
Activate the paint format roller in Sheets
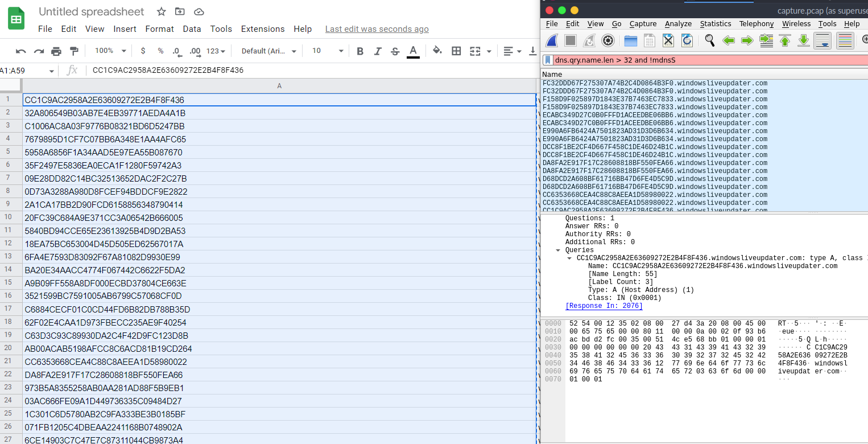coord(74,51)
